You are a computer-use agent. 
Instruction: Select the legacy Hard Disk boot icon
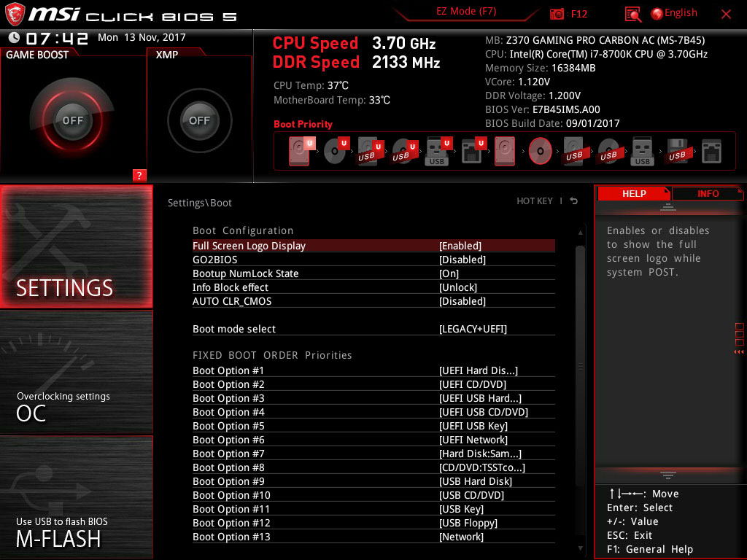click(x=505, y=151)
